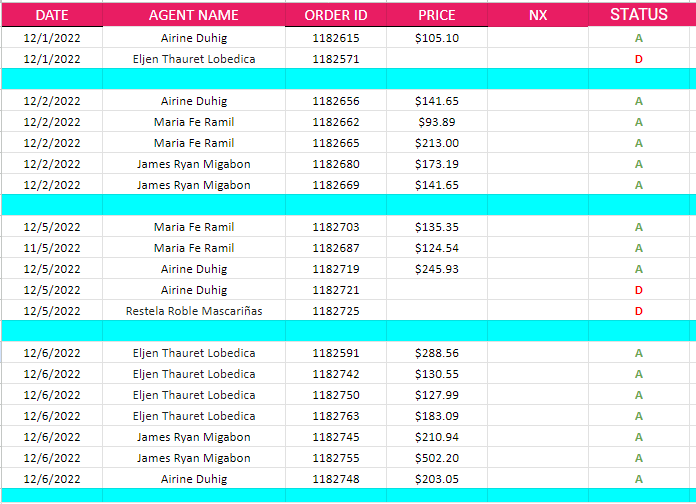Viewport: 696px width, 504px height.
Task: Click the AGENT NAME column header
Action: [193, 15]
